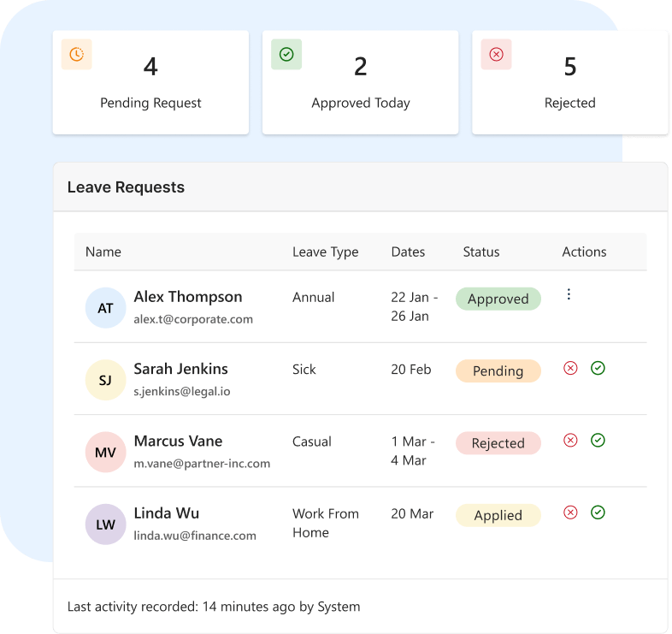Viewport: 672px width, 634px height.
Task: Click the green checkmark icon on Approved Today card
Action: click(286, 55)
